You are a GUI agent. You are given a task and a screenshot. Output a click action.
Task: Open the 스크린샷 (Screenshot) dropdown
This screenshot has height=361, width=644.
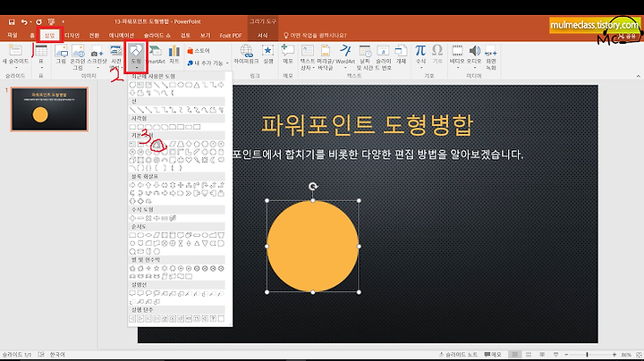click(x=97, y=56)
